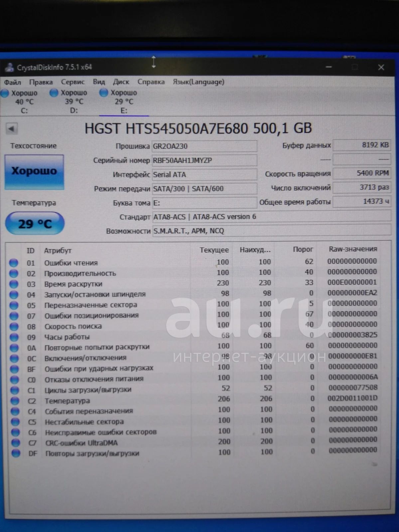Viewport: 399px width, 532px height.
Task: Select the Часы работы attribute row text
Action: [67, 337]
